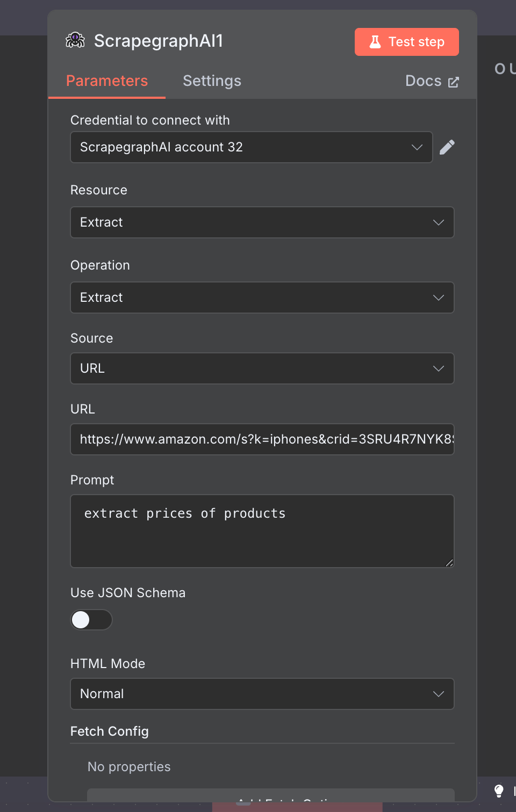Click the Fetch Config section heading
516x812 pixels.
coord(110,731)
